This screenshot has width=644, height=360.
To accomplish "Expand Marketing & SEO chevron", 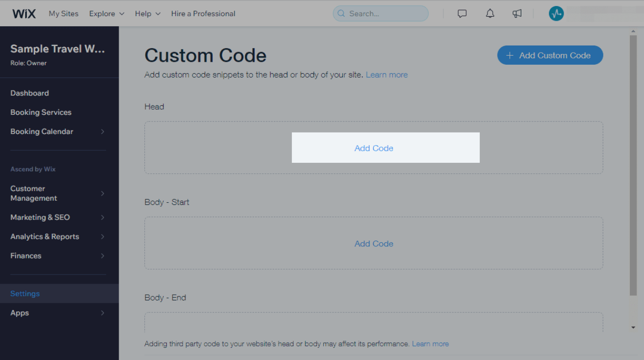I will (x=103, y=217).
